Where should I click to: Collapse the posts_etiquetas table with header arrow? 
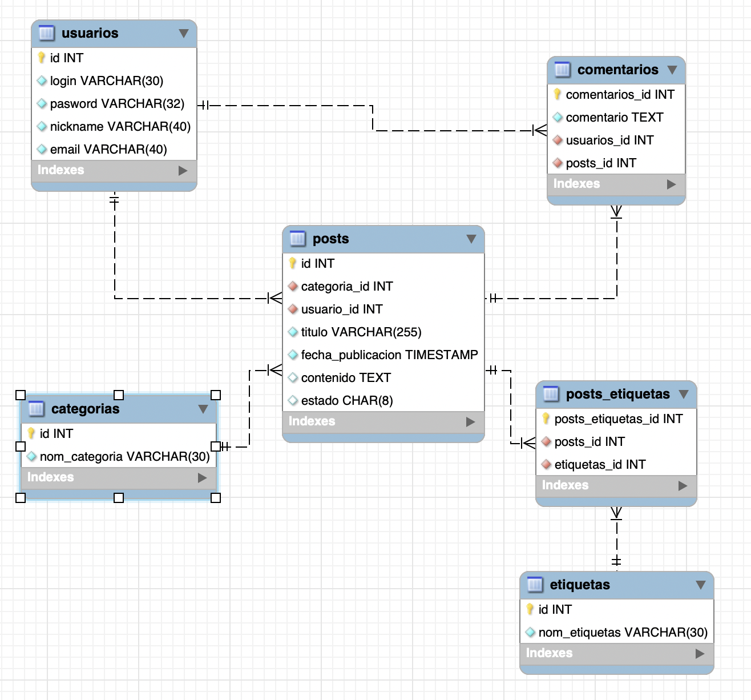[684, 394]
